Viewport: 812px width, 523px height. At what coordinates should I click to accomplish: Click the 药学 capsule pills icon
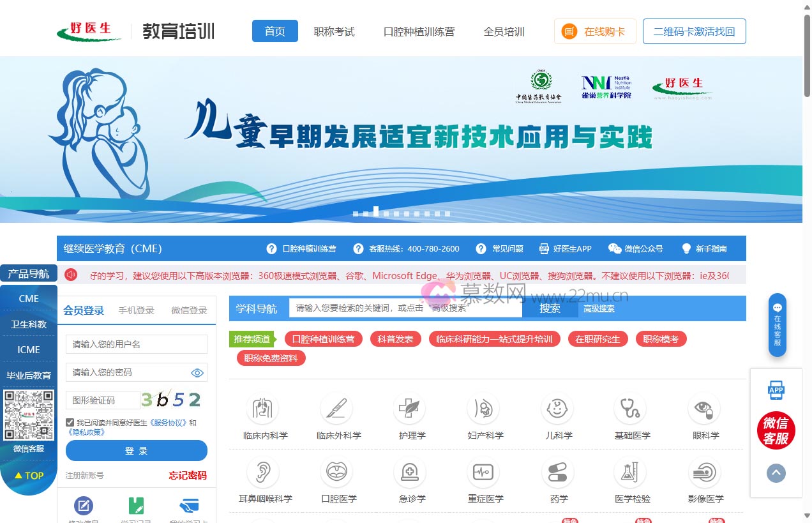point(557,471)
